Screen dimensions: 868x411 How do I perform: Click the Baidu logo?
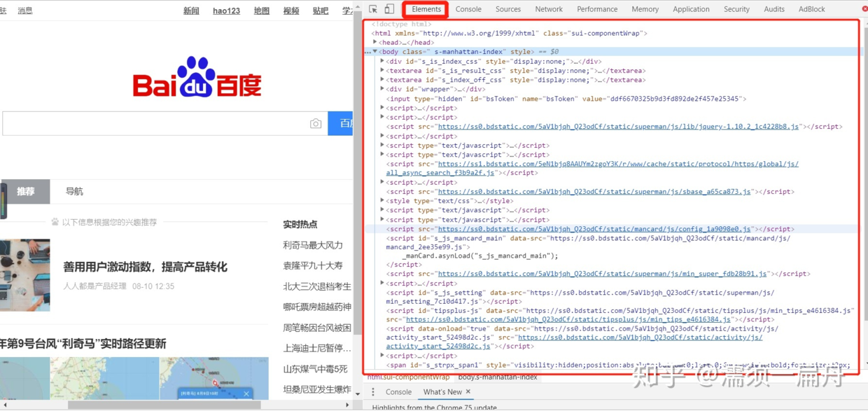click(197, 78)
